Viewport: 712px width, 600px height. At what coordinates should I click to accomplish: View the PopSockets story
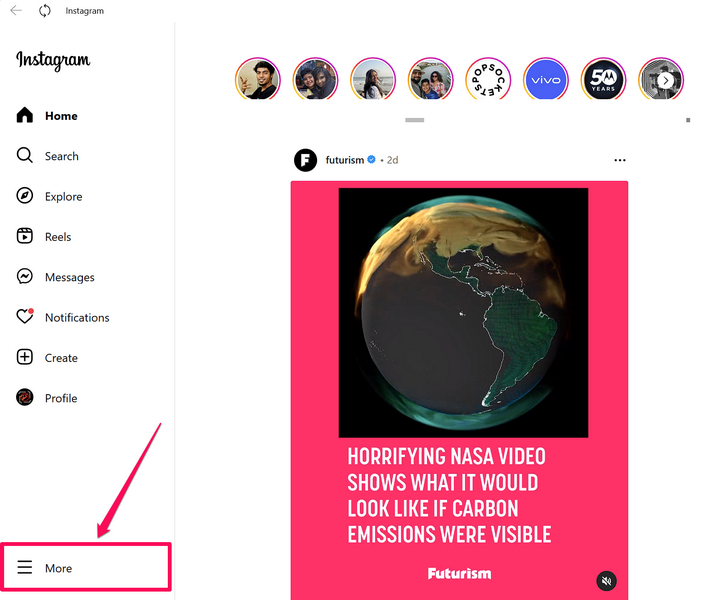pos(488,79)
